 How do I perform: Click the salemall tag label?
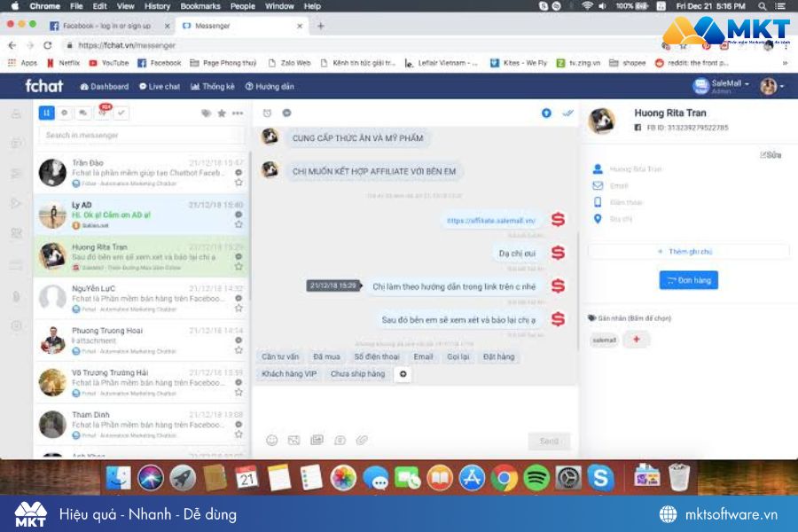604,340
